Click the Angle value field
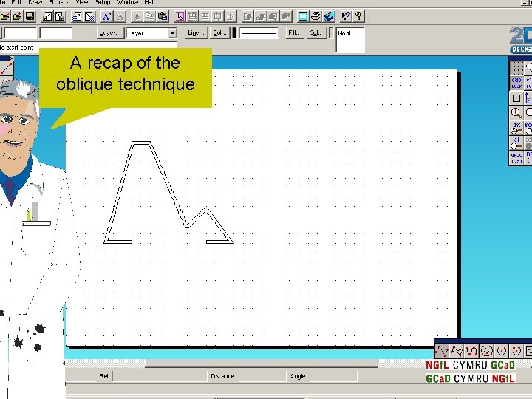 333,376
